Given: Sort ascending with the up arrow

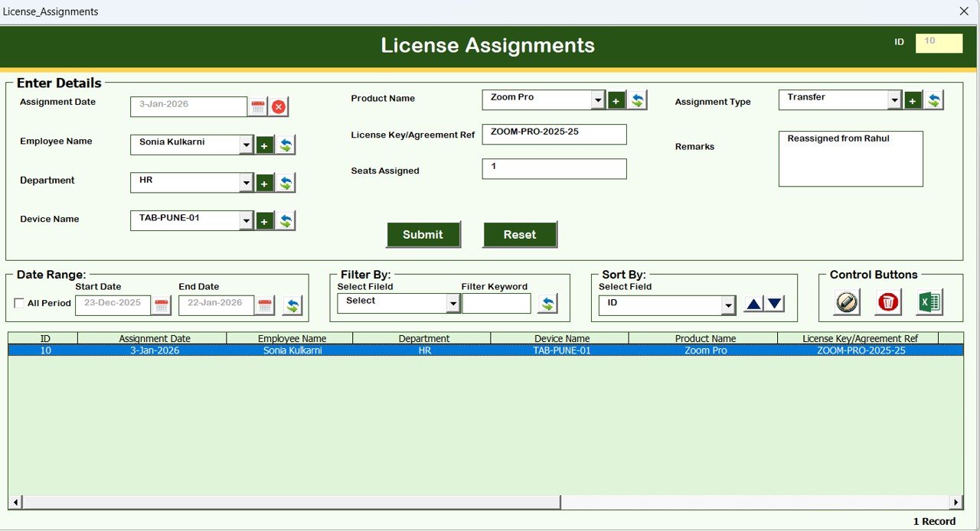Looking at the screenshot, I should pos(753,305).
